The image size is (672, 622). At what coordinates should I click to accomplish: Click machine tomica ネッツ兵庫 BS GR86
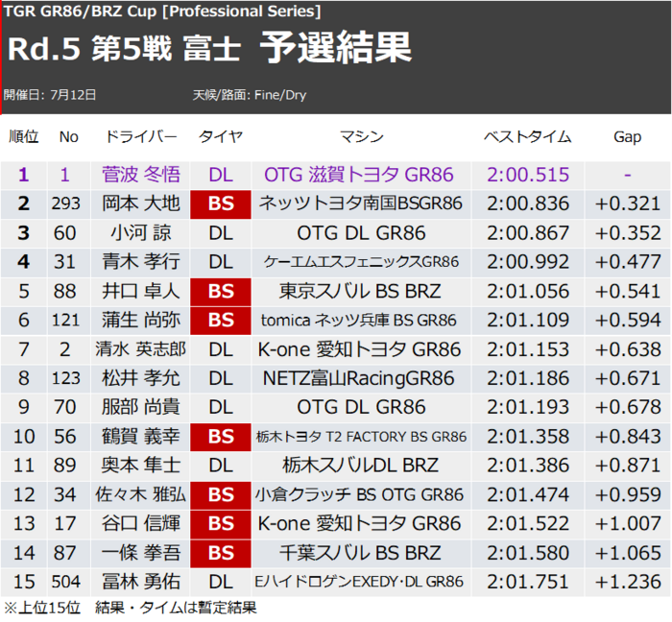tap(359, 321)
